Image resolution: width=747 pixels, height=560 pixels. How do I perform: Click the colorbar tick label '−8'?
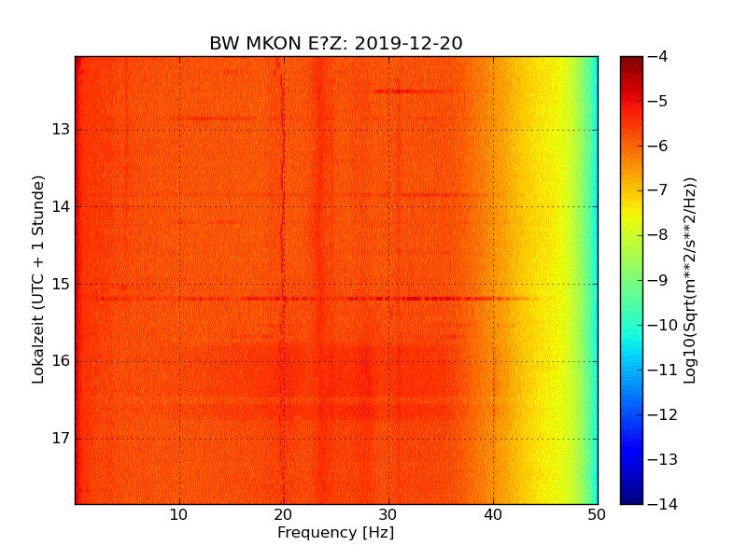[x=657, y=235]
